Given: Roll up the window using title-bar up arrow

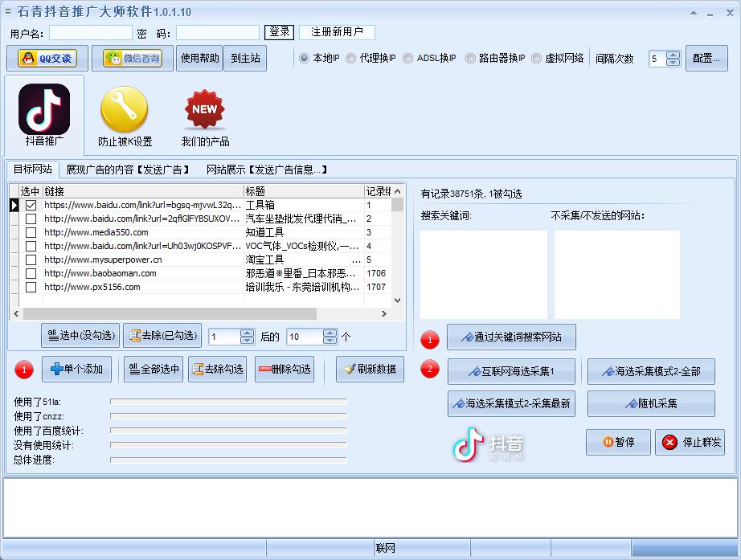Looking at the screenshot, I should click(694, 13).
